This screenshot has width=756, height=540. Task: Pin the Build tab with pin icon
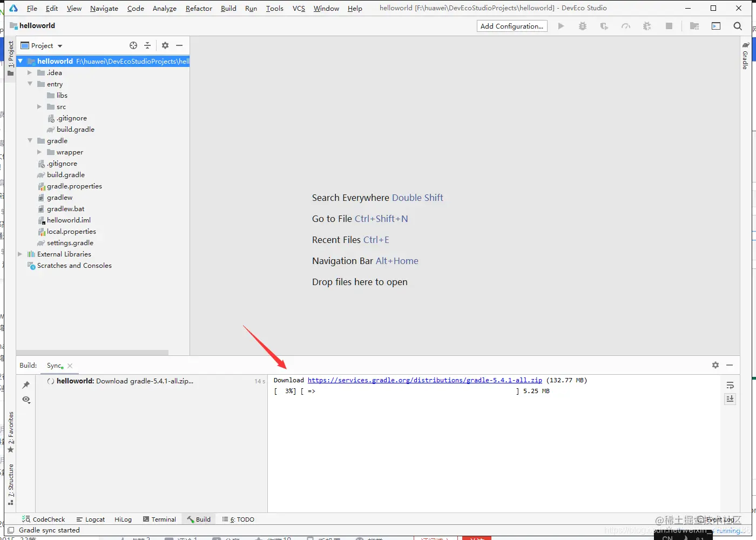point(26,385)
